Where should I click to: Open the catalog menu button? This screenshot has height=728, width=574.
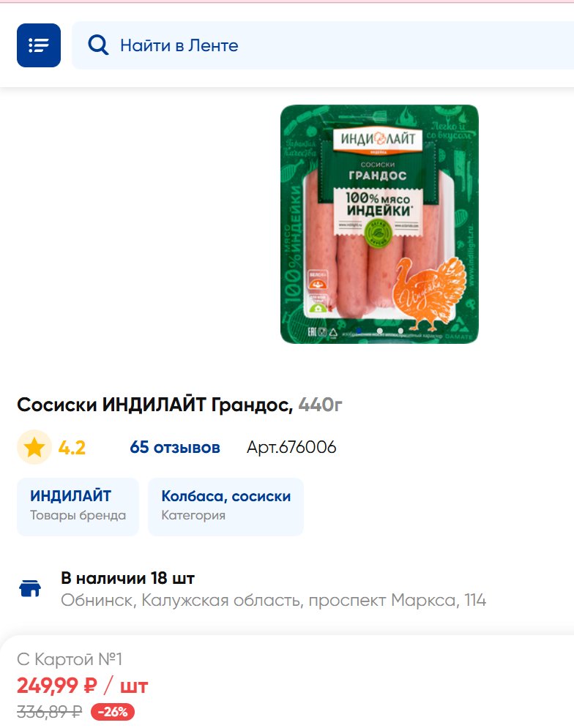(x=39, y=45)
